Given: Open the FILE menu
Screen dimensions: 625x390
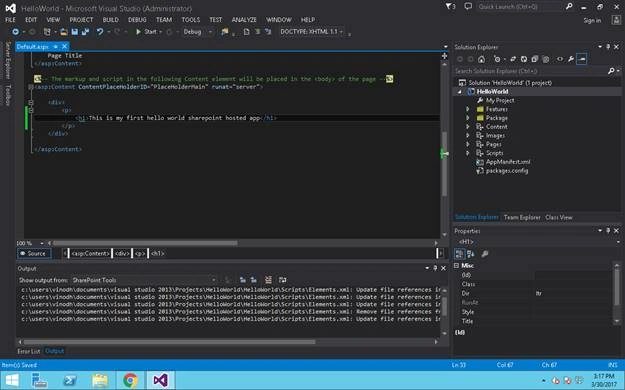Looking at the screenshot, I should coord(10,20).
